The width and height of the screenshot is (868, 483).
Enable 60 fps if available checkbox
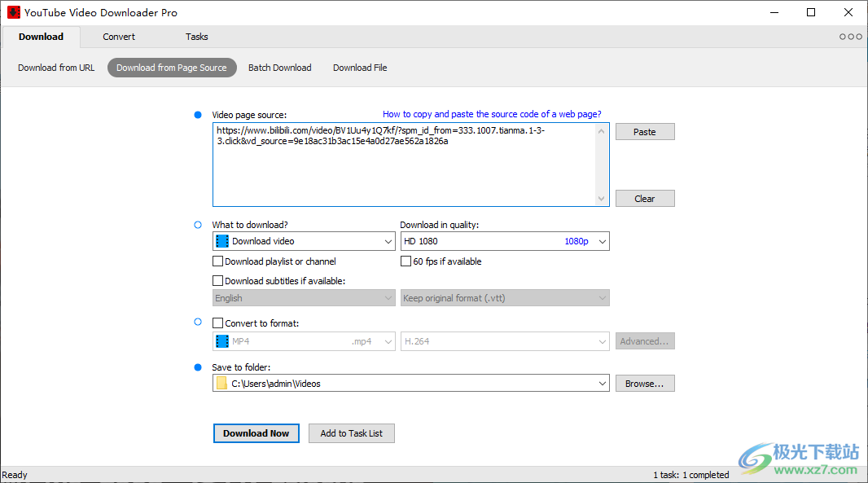click(406, 261)
